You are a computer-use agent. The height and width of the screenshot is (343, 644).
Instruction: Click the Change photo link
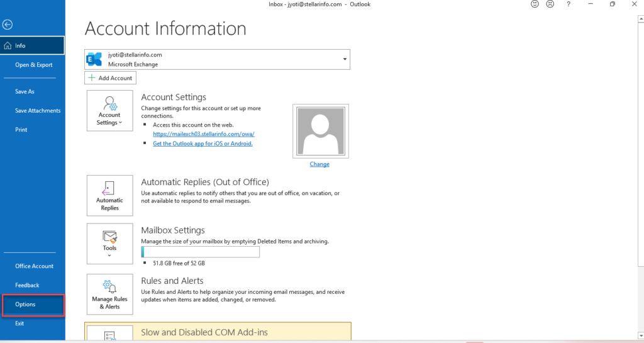(x=319, y=164)
